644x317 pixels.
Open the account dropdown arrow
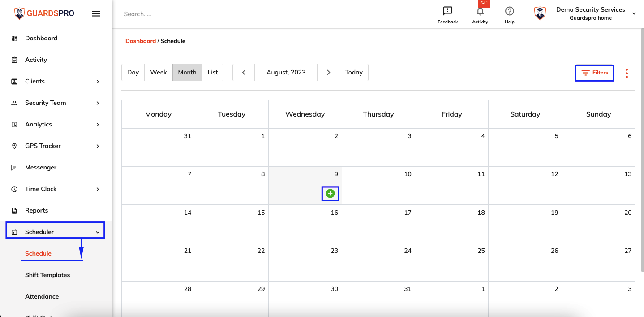coord(634,14)
